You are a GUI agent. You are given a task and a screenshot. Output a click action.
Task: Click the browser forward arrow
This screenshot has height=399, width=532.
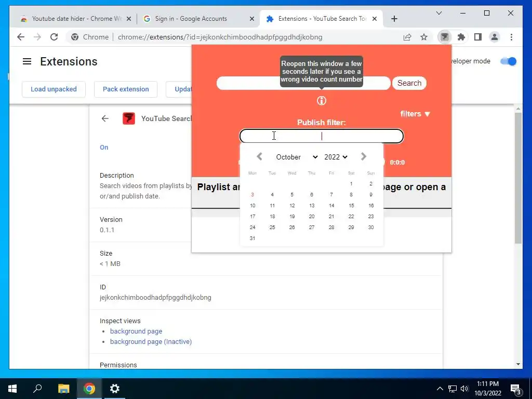[37, 37]
